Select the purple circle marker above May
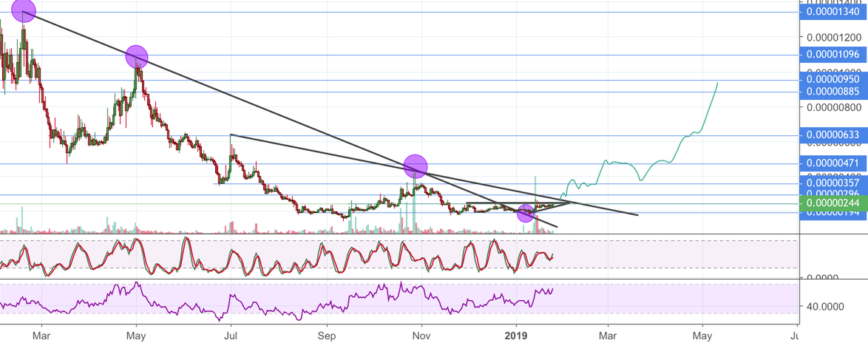 coord(137,56)
